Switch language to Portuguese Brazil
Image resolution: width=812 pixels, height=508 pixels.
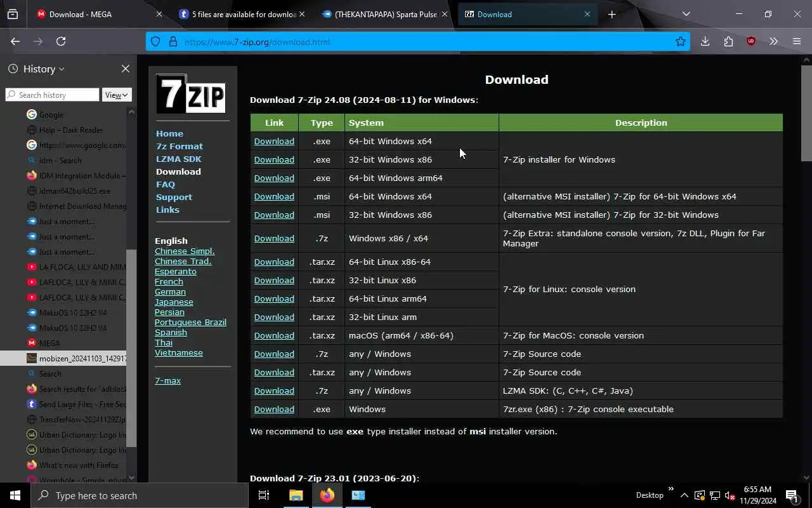pyautogui.click(x=190, y=322)
